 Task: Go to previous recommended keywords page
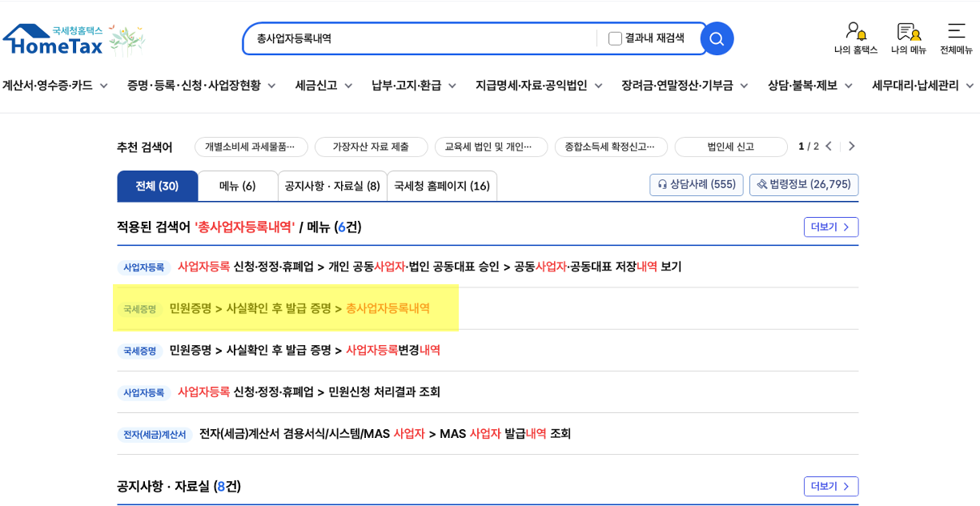[x=829, y=146]
